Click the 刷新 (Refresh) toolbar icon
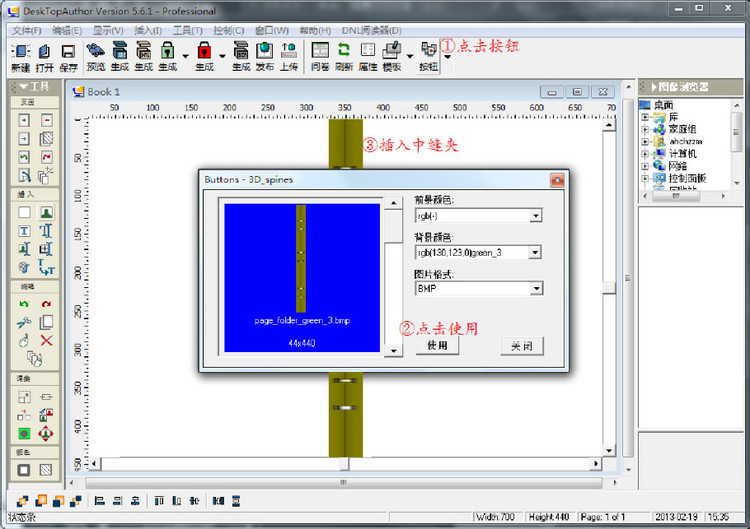 343,57
